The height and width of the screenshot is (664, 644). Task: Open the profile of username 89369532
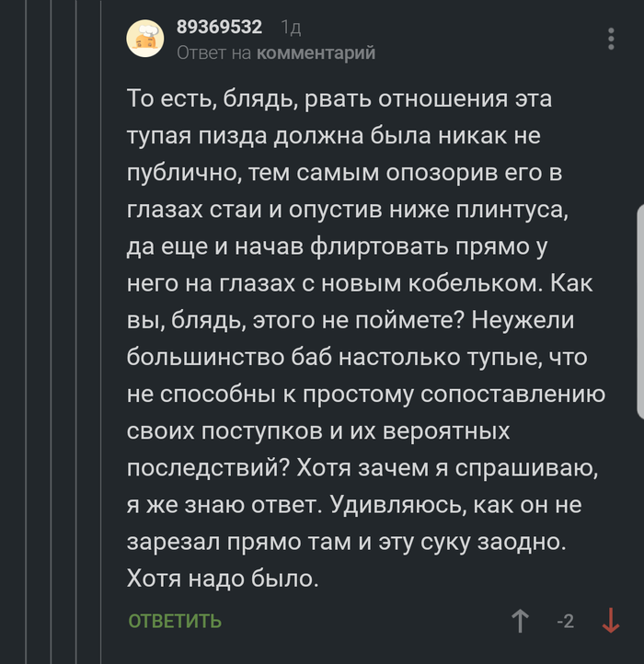[x=219, y=28]
